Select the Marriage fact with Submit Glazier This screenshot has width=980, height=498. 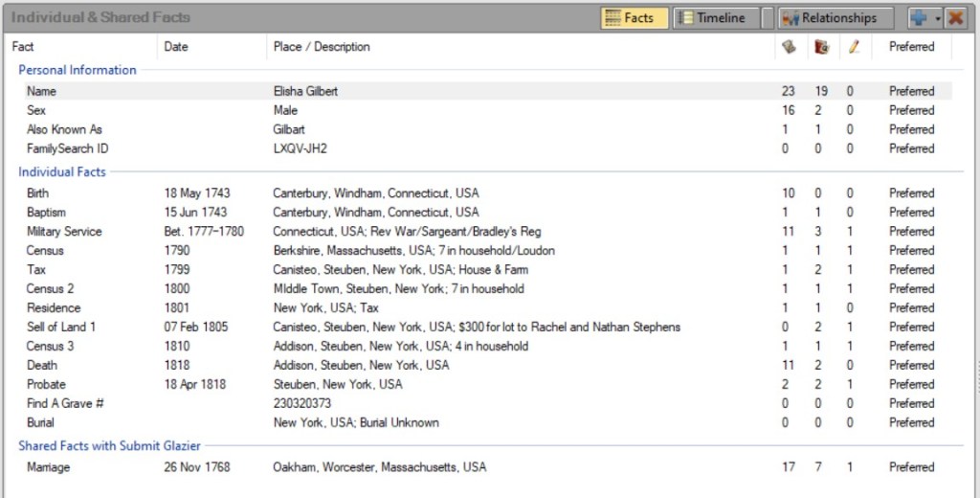[49, 467]
